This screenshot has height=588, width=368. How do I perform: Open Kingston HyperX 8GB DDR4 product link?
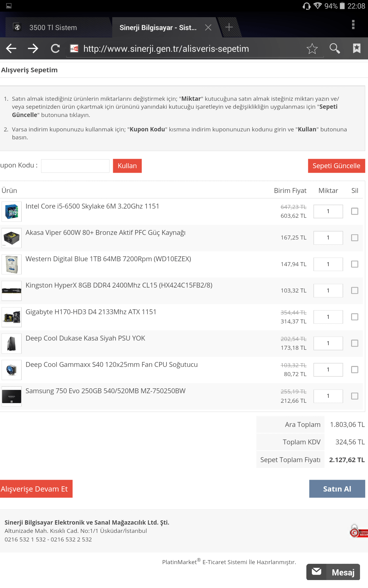point(119,285)
